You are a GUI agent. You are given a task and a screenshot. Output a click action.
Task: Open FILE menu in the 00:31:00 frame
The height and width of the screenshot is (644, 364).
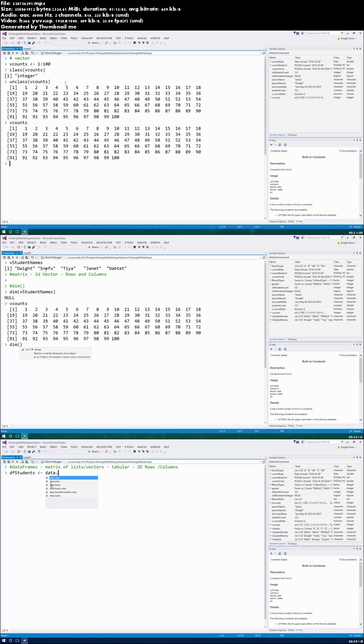coord(4,38)
